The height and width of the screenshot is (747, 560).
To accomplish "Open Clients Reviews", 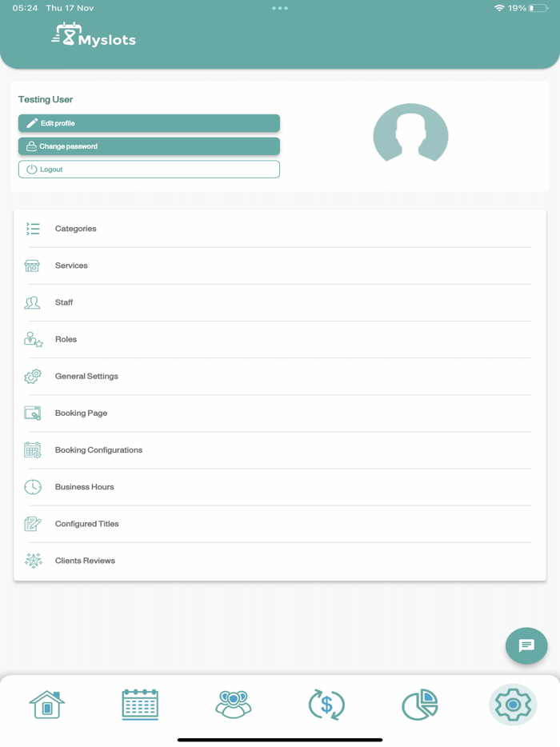I will [x=280, y=561].
